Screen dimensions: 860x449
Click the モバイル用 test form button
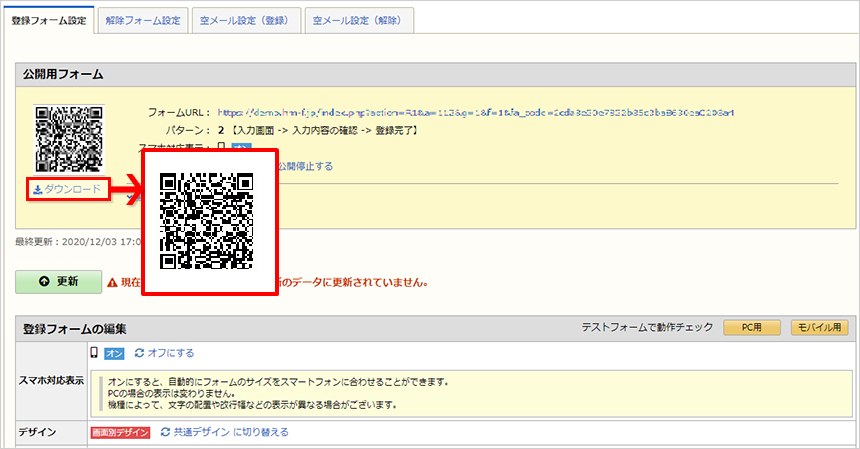(819, 327)
